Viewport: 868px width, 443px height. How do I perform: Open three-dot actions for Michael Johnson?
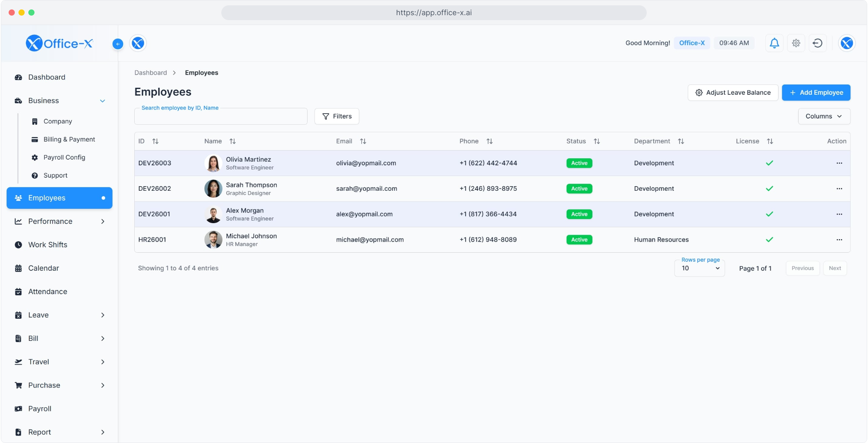point(839,240)
